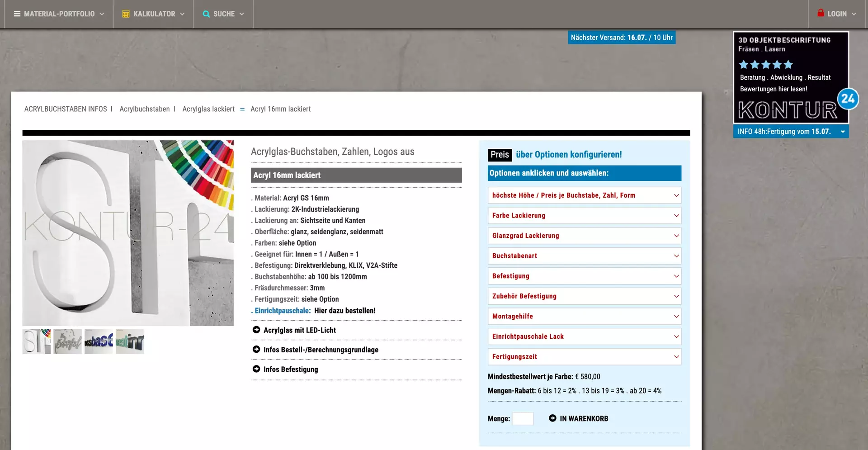Expand the Fertigungszeit dropdown
868x450 pixels.
[585, 356]
